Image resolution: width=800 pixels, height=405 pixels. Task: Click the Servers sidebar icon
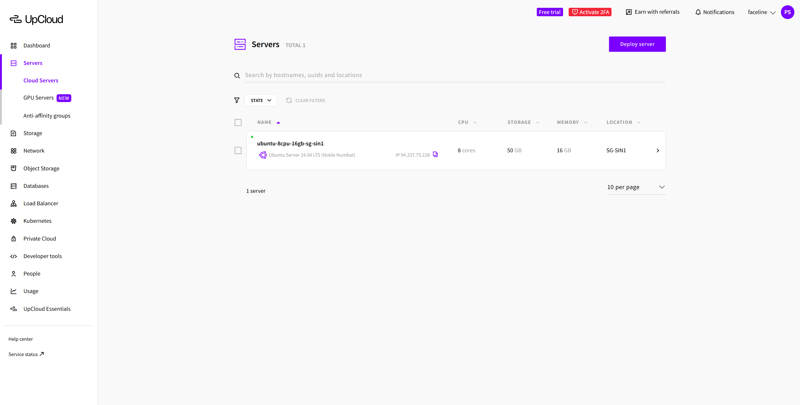[x=14, y=63]
